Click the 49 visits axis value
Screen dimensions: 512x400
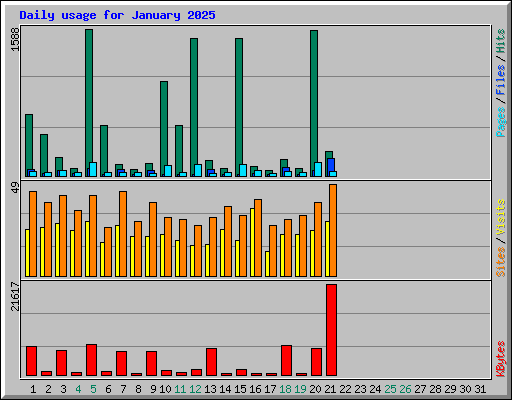click(15, 188)
